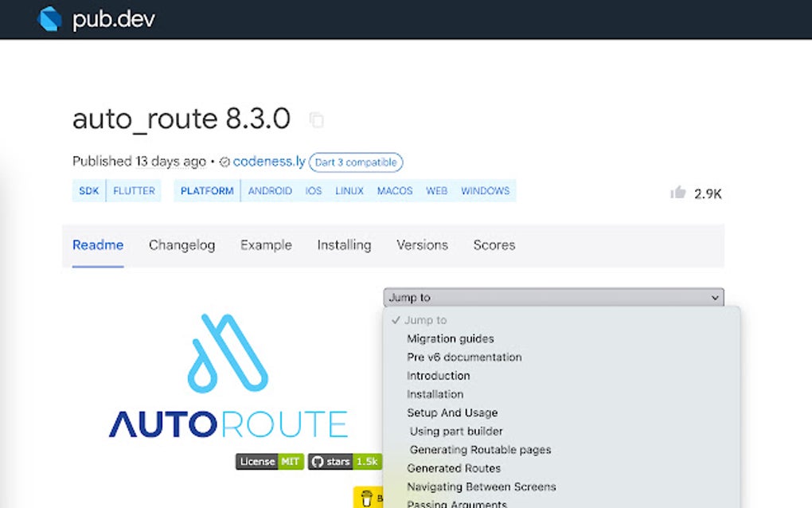Jump to the Generated Routes section
The height and width of the screenshot is (508, 812).
pyautogui.click(x=454, y=468)
